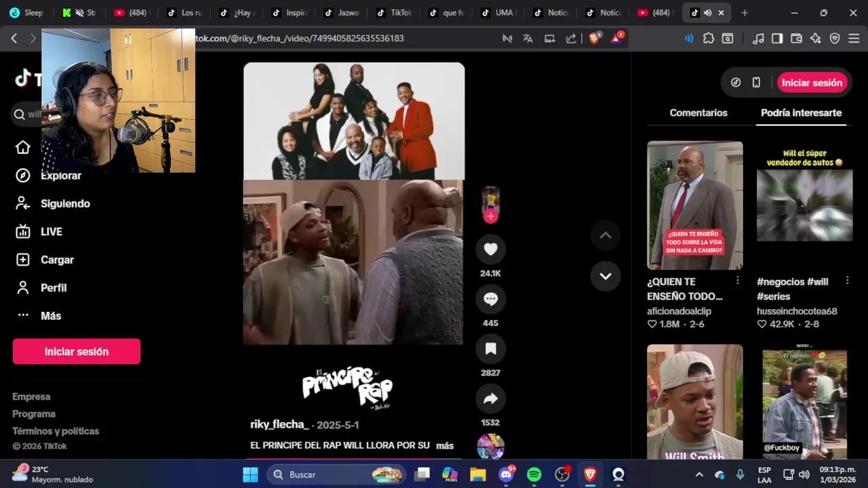
Task: Show hidden system tray icons chevron
Action: (699, 474)
